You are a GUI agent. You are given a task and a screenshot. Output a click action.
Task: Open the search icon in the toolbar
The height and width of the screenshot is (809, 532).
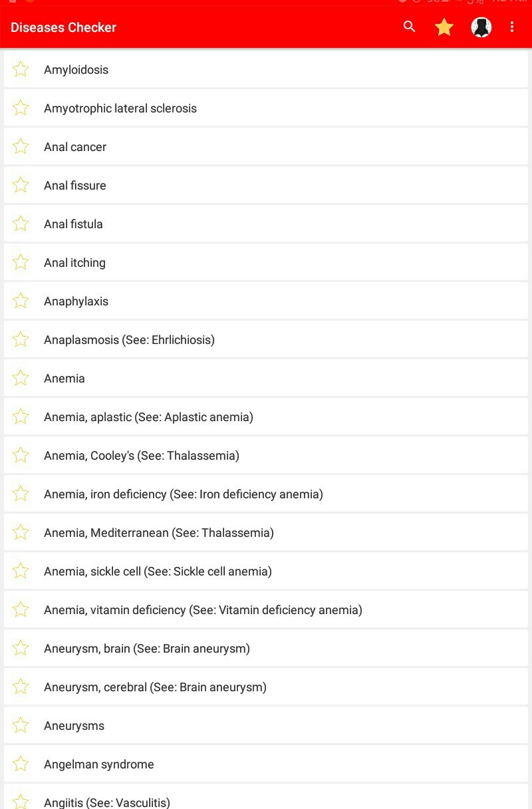pos(408,27)
